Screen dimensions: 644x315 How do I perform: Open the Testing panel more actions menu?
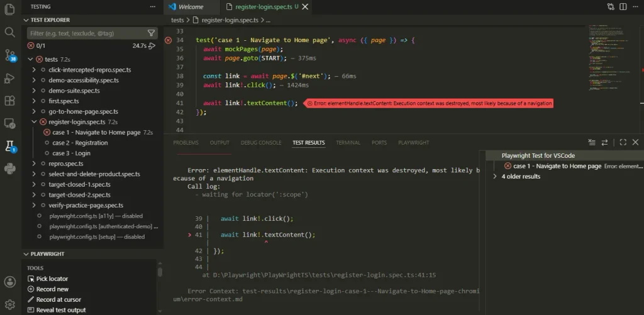[x=153, y=6]
